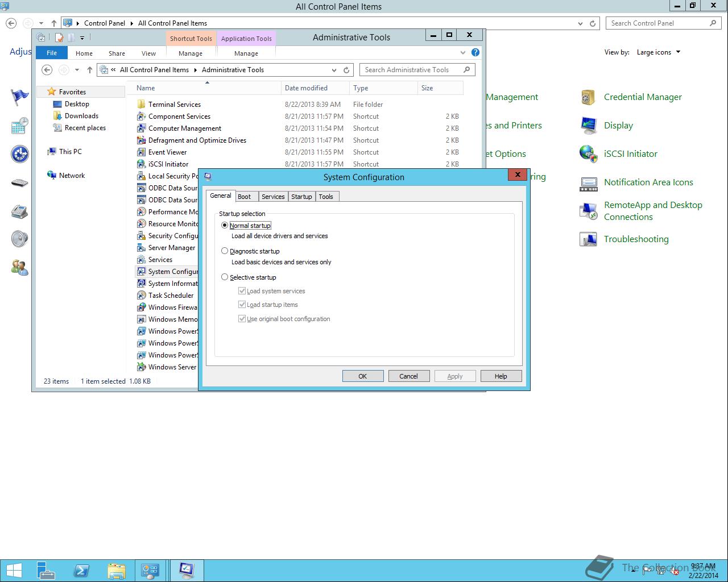The image size is (728, 582).
Task: Open PowerShell from the taskbar
Action: pos(81,570)
